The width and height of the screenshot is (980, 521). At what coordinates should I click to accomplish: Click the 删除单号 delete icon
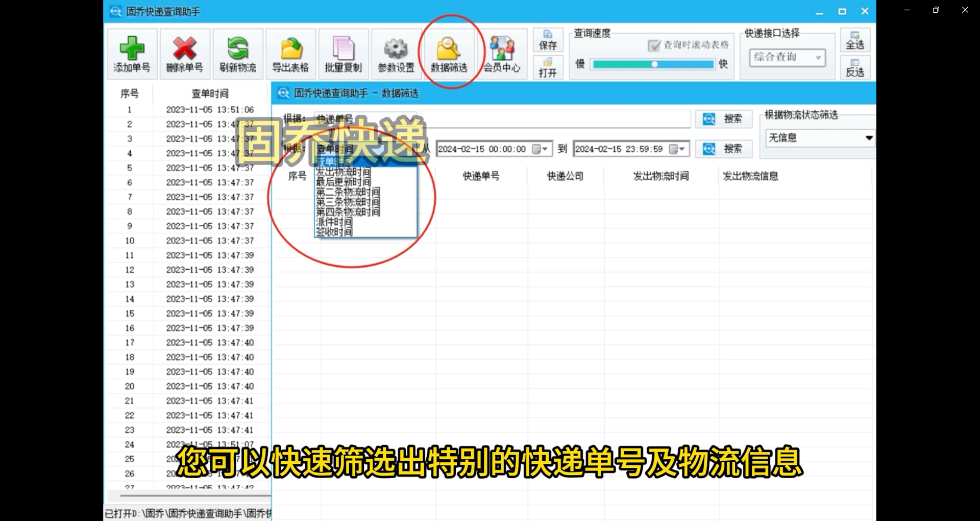pos(185,54)
